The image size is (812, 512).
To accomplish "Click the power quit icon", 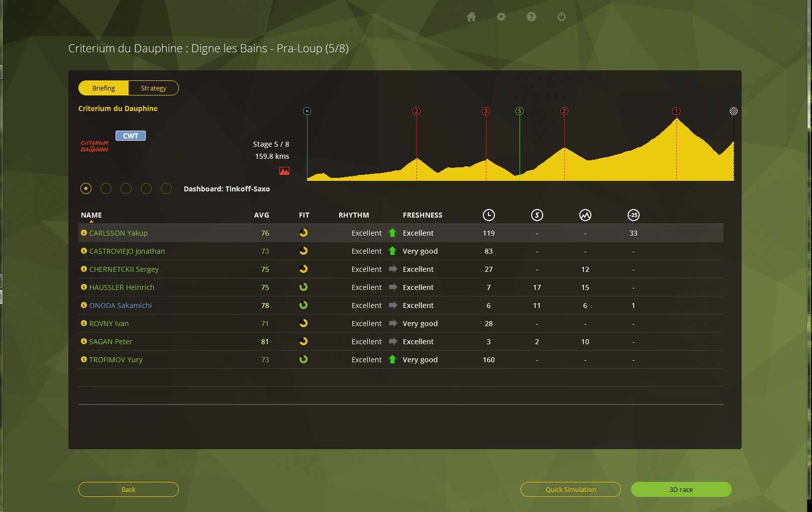I will pyautogui.click(x=561, y=17).
